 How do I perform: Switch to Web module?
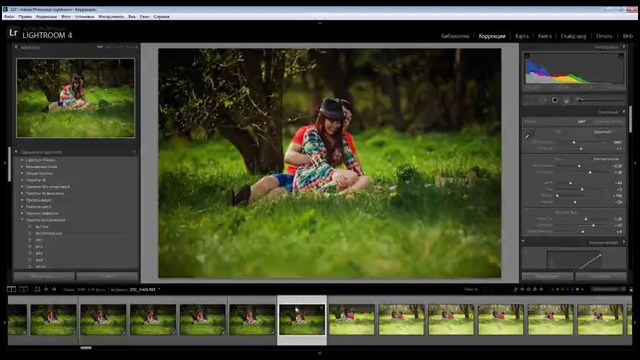(627, 36)
